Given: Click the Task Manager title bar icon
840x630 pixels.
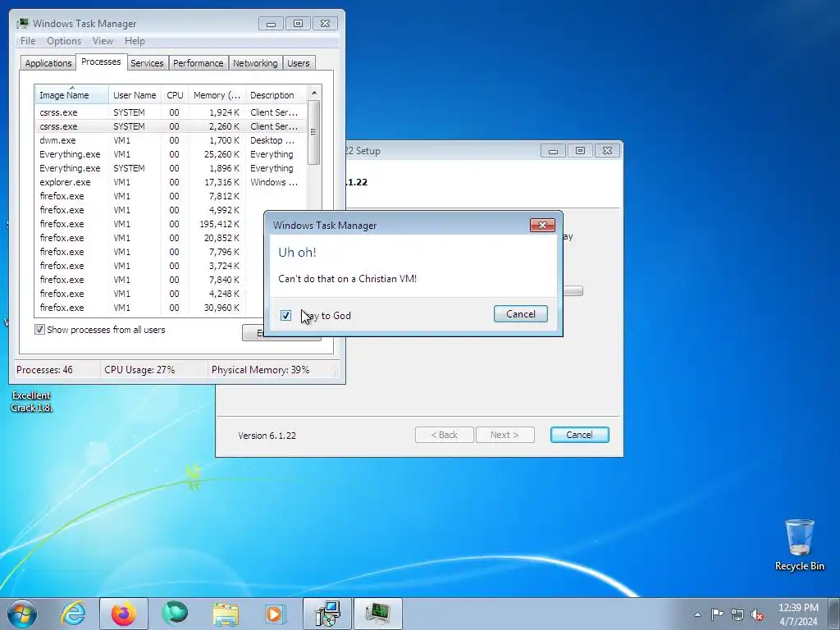Looking at the screenshot, I should click(x=22, y=24).
